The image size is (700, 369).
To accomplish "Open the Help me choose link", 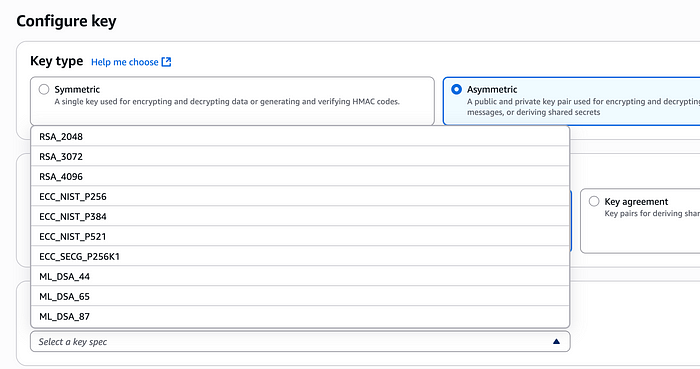I will [125, 62].
